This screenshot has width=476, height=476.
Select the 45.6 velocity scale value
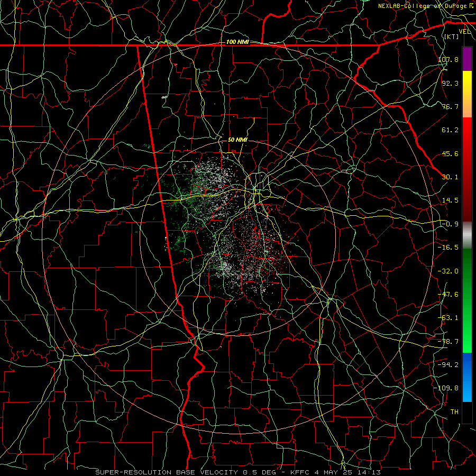[450, 153]
